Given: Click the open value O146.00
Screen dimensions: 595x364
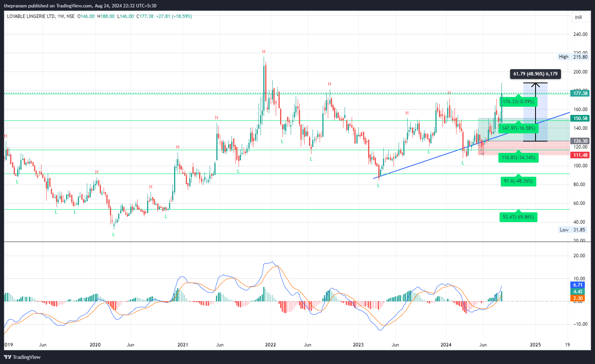Looking at the screenshot, I should pyautogui.click(x=86, y=16).
